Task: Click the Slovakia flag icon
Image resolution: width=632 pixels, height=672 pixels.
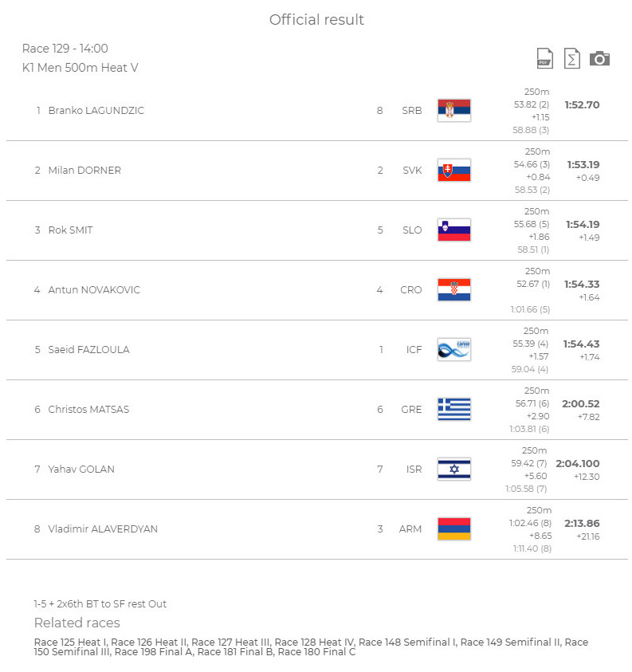Action: pos(454,170)
